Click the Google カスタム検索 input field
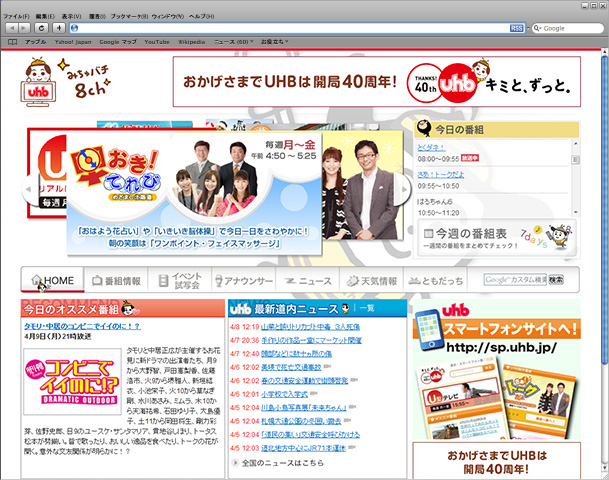 click(x=515, y=280)
